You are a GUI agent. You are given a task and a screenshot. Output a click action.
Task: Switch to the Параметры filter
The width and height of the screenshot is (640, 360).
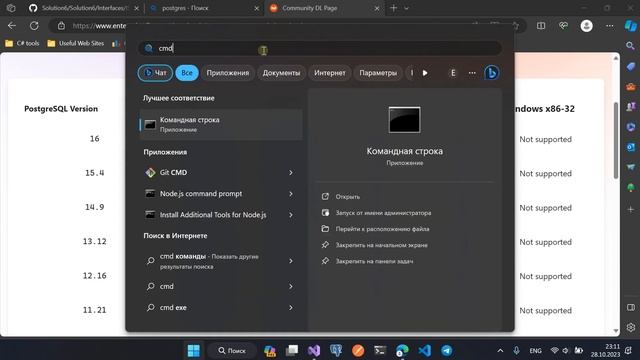coord(378,73)
